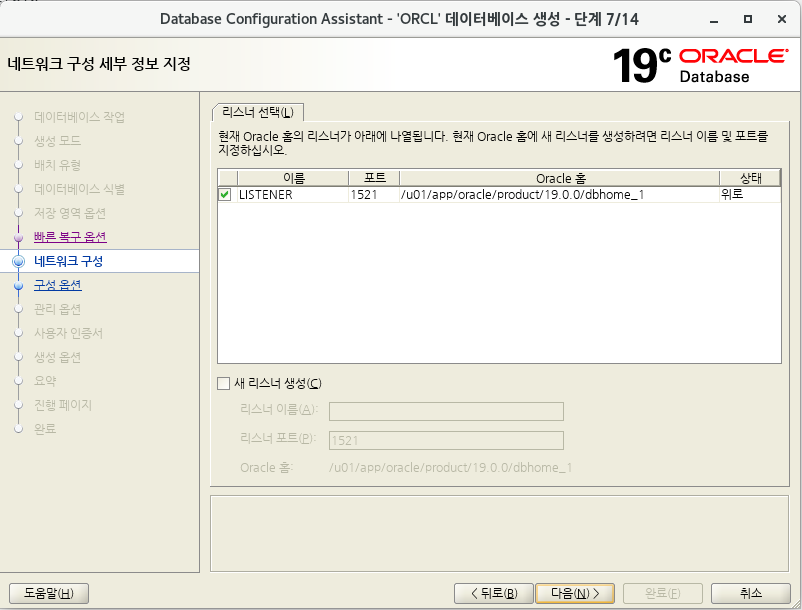Click the 빠른 복구 옵션 step bullet icon

(x=18, y=238)
